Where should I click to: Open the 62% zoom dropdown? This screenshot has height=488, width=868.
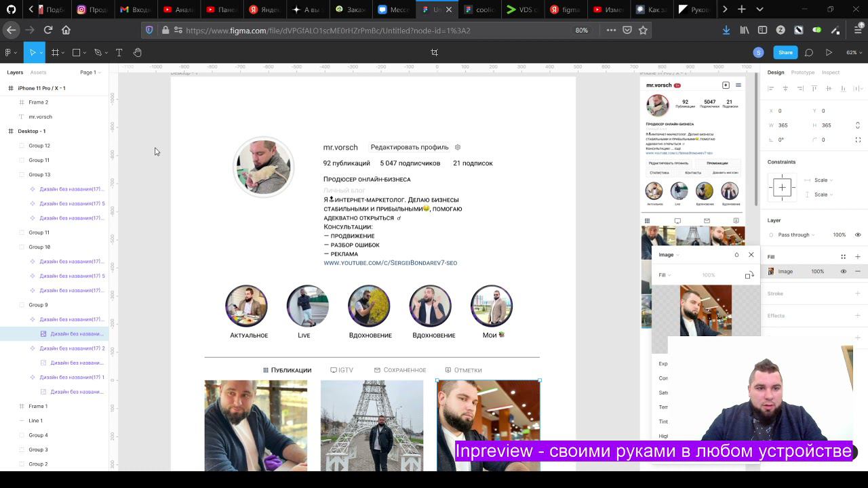click(853, 52)
